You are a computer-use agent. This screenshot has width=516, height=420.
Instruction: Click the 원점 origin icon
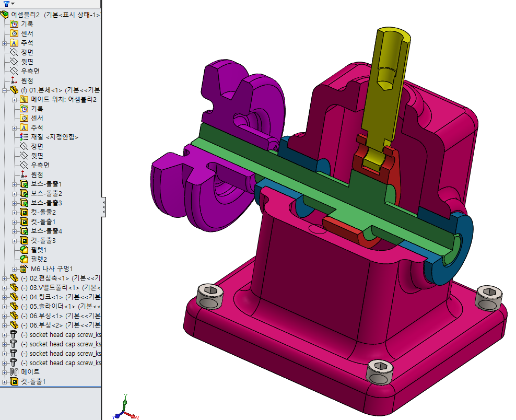[13, 80]
